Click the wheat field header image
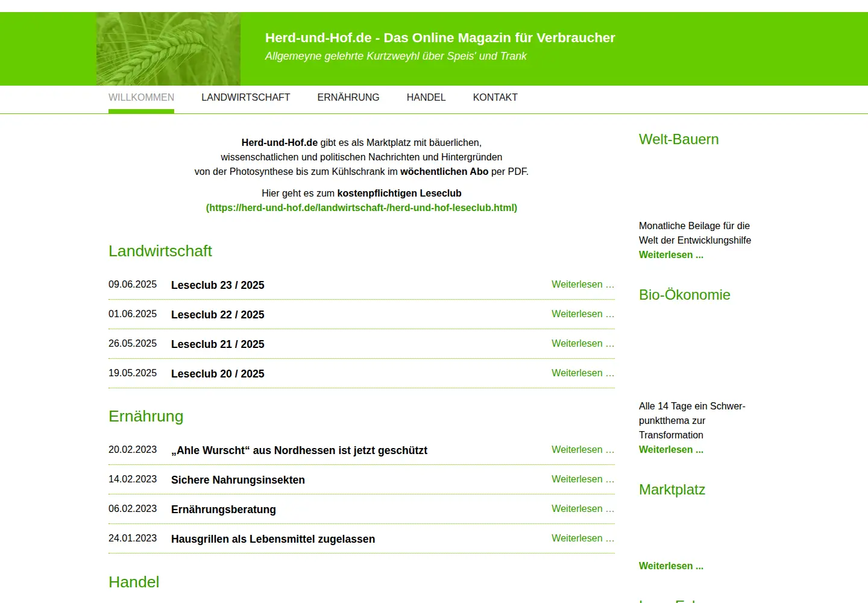The width and height of the screenshot is (868, 603). coord(168,49)
